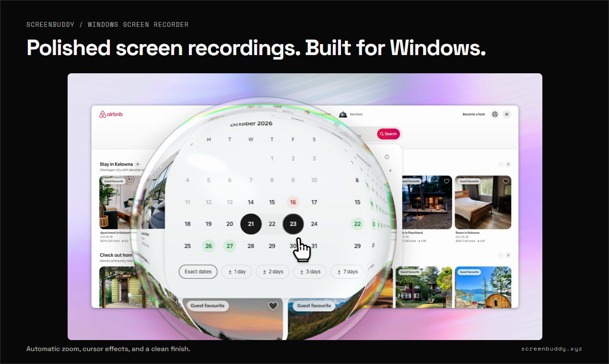The height and width of the screenshot is (364, 609).
Task: Choose date 31 in October 2026
Action: [314, 246]
